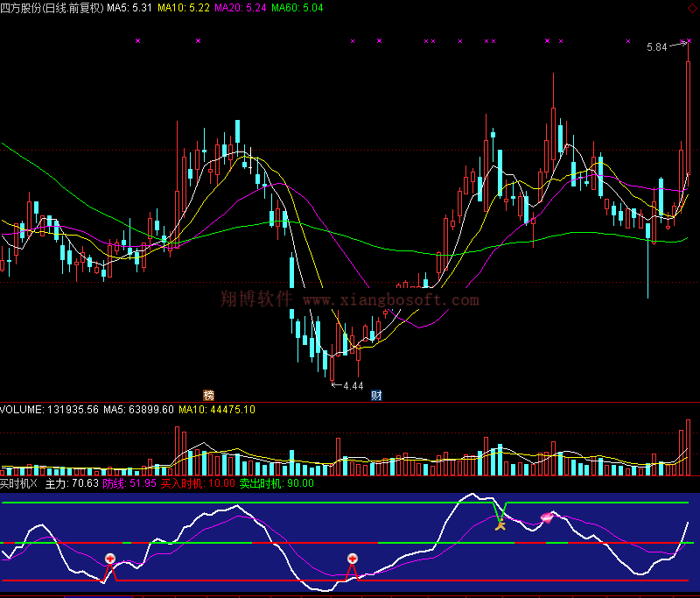
Task: Click the green MA60: 5.04 label
Action: tap(297, 8)
